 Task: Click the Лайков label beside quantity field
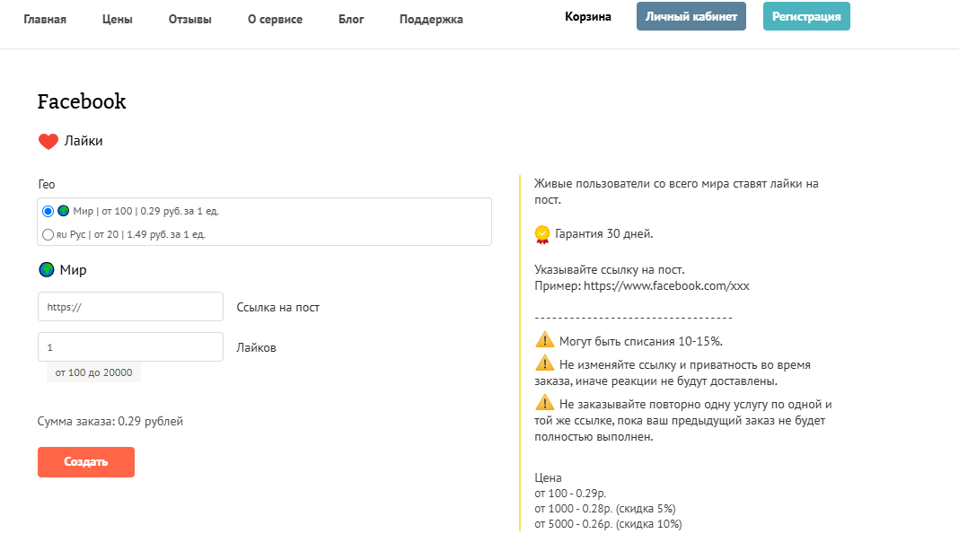click(x=256, y=348)
